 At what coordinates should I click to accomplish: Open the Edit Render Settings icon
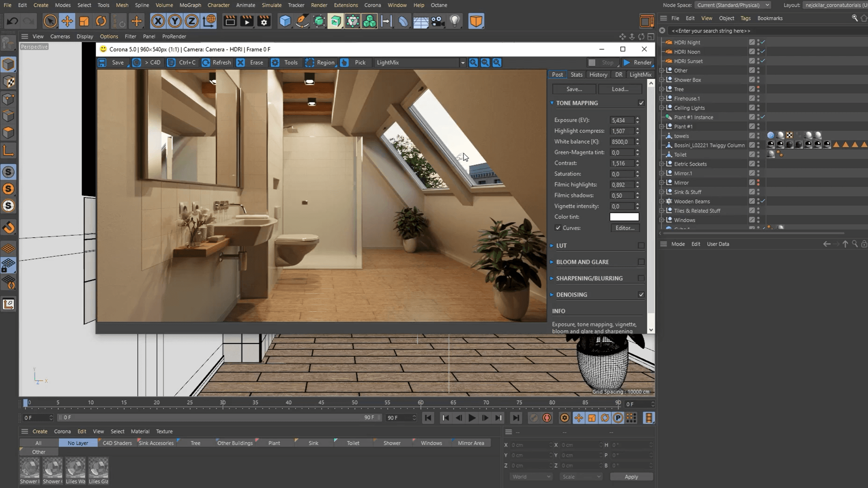coord(264,21)
